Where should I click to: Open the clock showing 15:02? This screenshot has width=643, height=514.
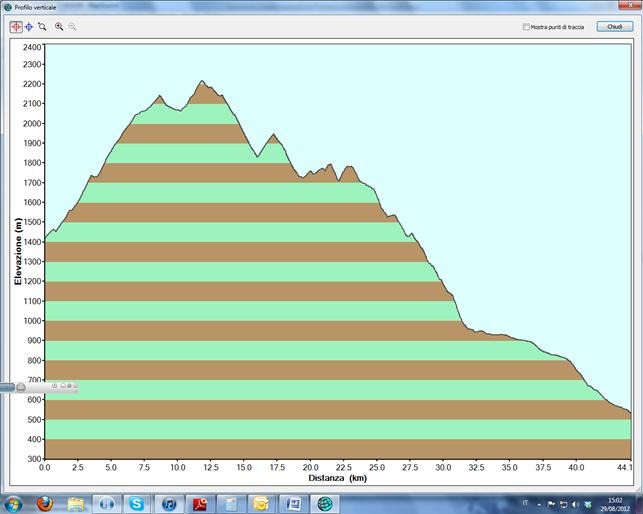coord(615,502)
